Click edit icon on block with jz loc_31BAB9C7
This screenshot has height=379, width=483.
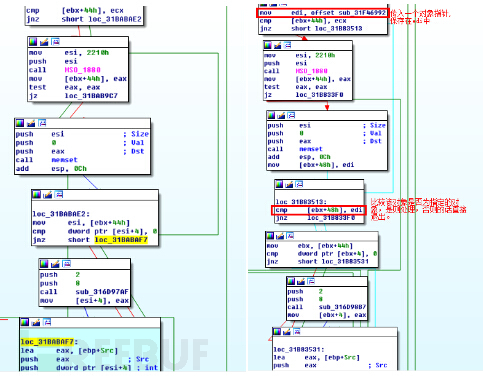point(44,42)
